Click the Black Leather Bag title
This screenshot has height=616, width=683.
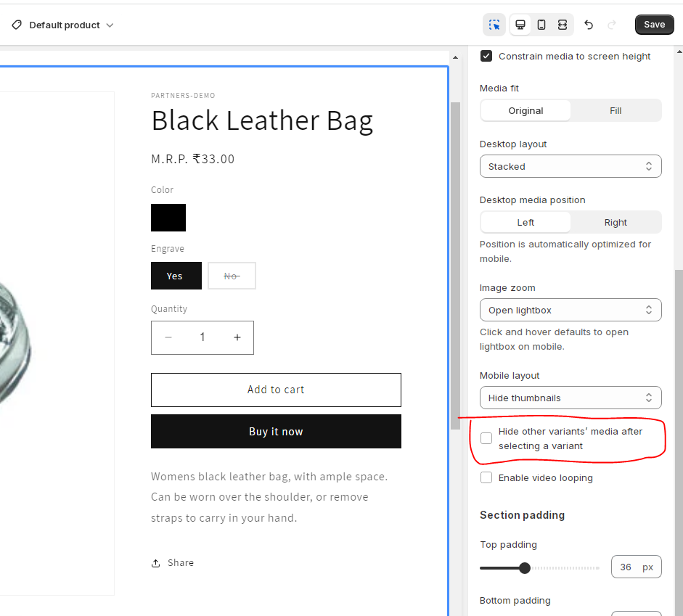click(262, 120)
